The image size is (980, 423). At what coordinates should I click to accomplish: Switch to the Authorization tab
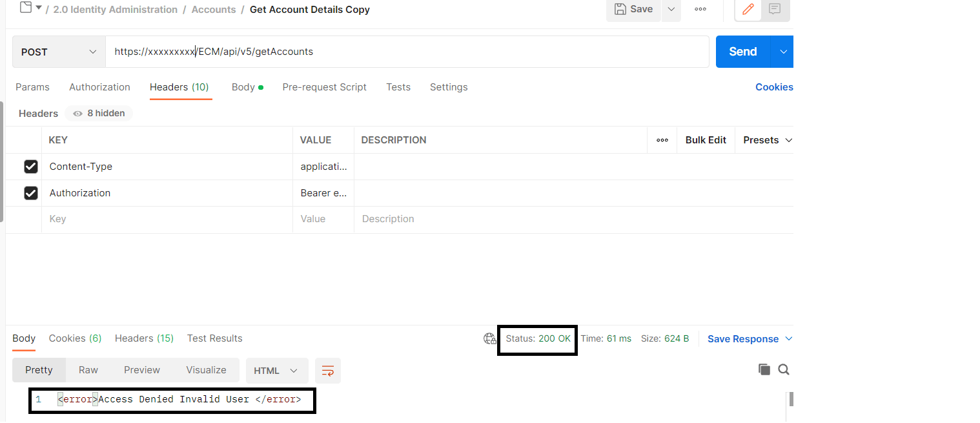pos(99,87)
